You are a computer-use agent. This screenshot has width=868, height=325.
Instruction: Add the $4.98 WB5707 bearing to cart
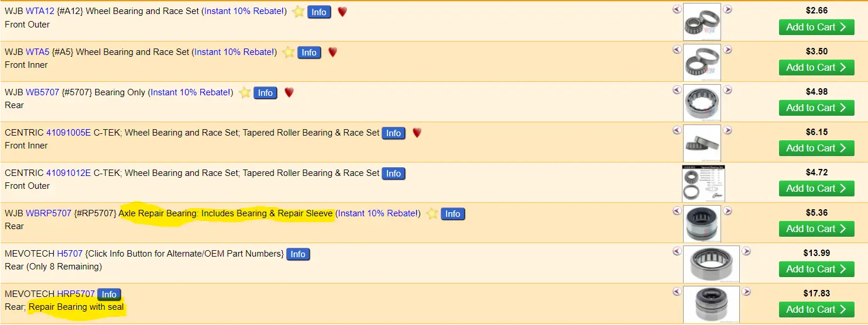tap(816, 108)
